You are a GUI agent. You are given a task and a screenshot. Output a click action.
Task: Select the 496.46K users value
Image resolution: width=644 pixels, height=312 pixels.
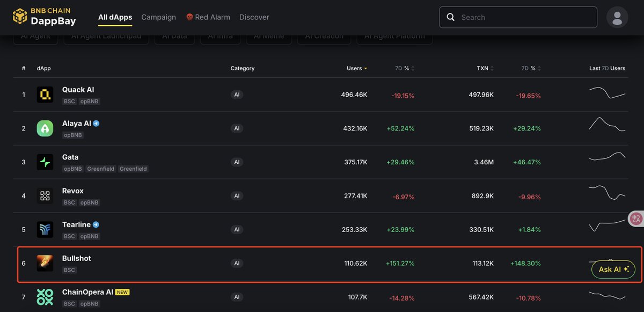coord(354,95)
